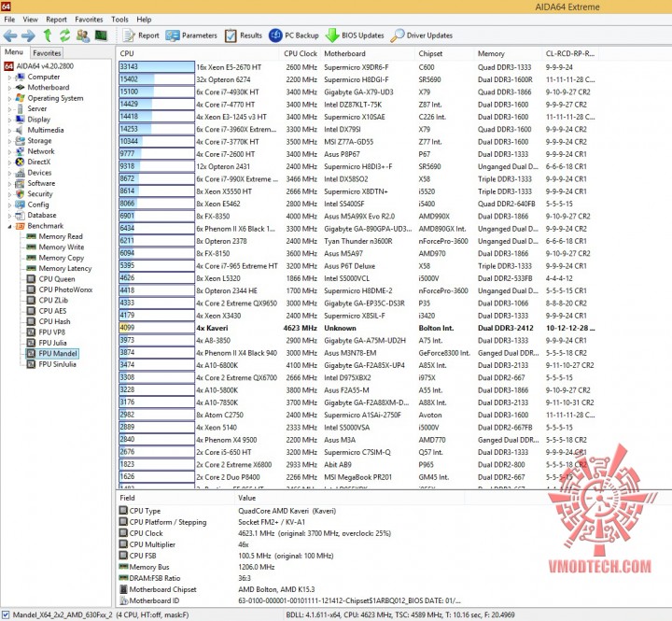The height and width of the screenshot is (621, 672).
Task: Expand the Motherboard tree node
Action: click(9, 88)
